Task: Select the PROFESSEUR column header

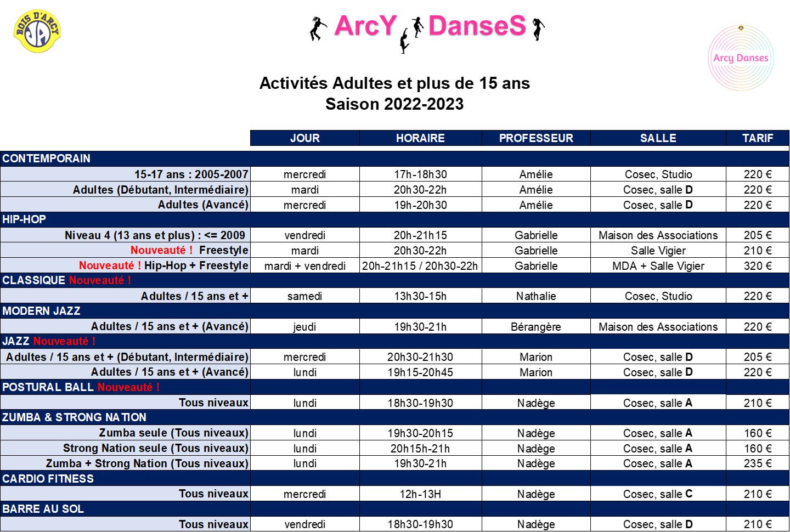Action: click(x=536, y=138)
